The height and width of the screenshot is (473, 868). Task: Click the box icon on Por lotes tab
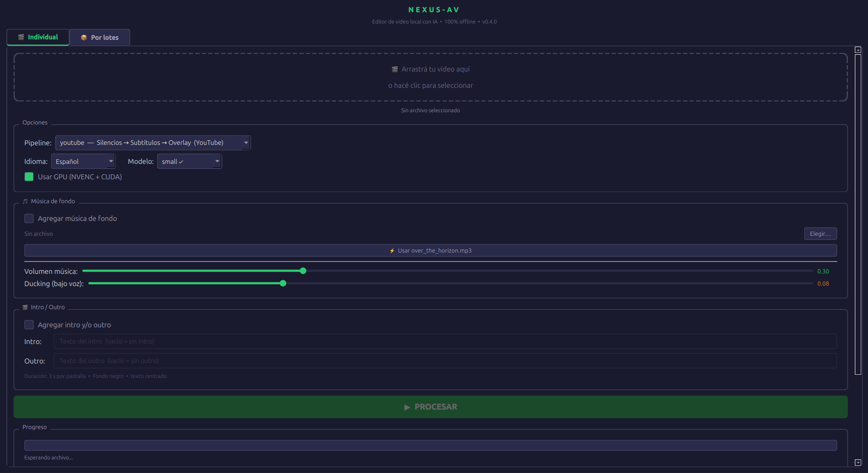[x=84, y=38]
